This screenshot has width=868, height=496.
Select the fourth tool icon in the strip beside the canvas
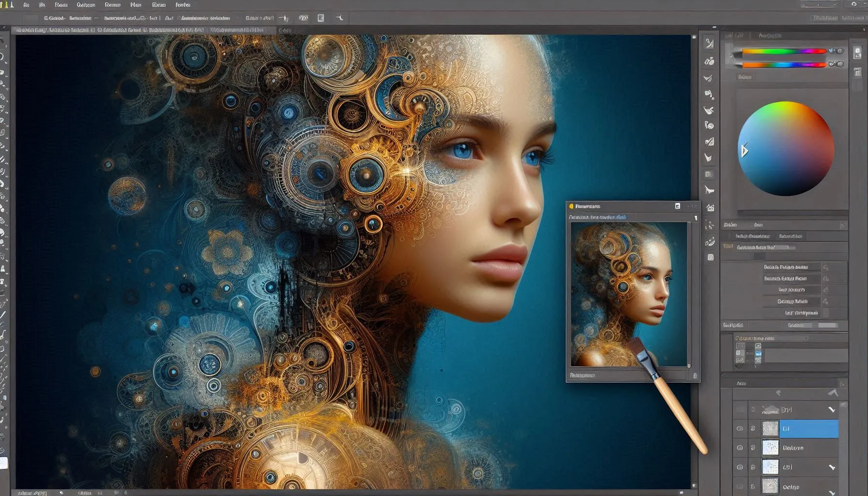pos(709,94)
